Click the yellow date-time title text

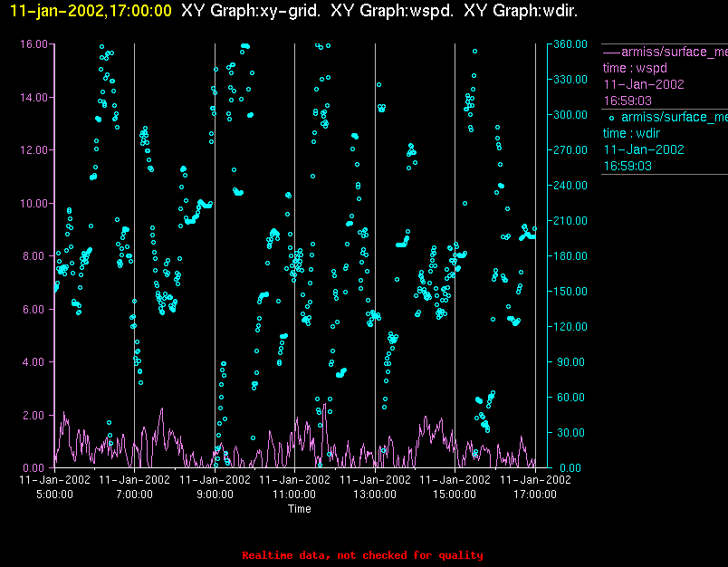91,11
